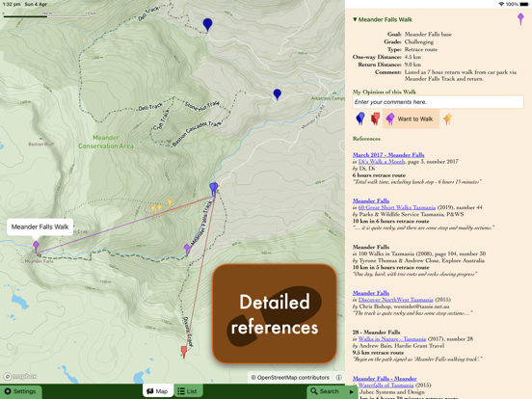Select the blue 'walked' pin status icon

(360, 119)
